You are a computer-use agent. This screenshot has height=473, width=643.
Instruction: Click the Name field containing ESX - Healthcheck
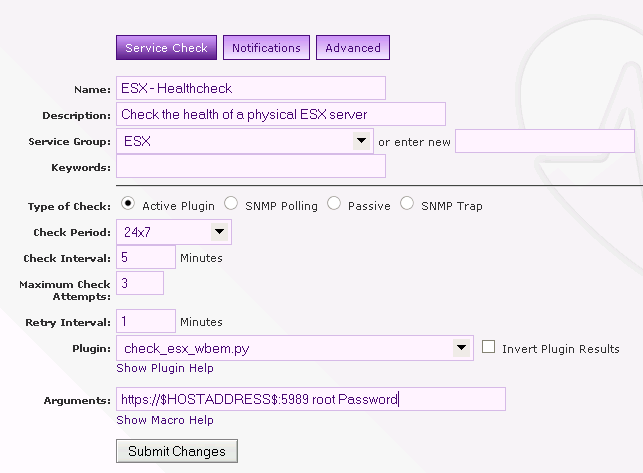(x=250, y=88)
